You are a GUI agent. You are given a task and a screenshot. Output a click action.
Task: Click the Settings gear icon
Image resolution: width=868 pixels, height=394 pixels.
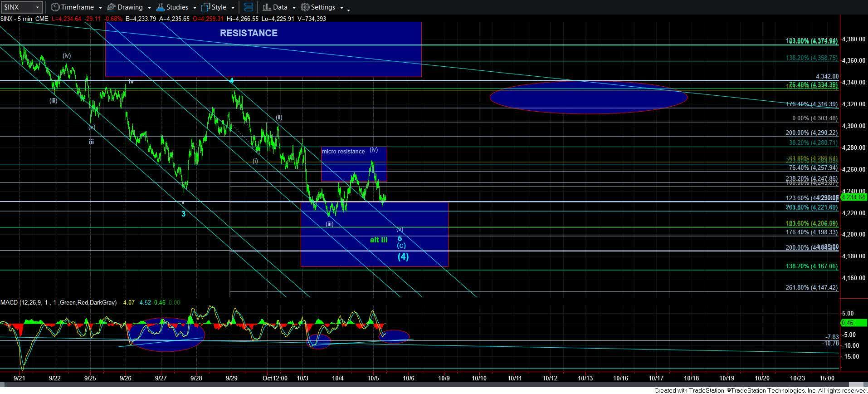(305, 7)
